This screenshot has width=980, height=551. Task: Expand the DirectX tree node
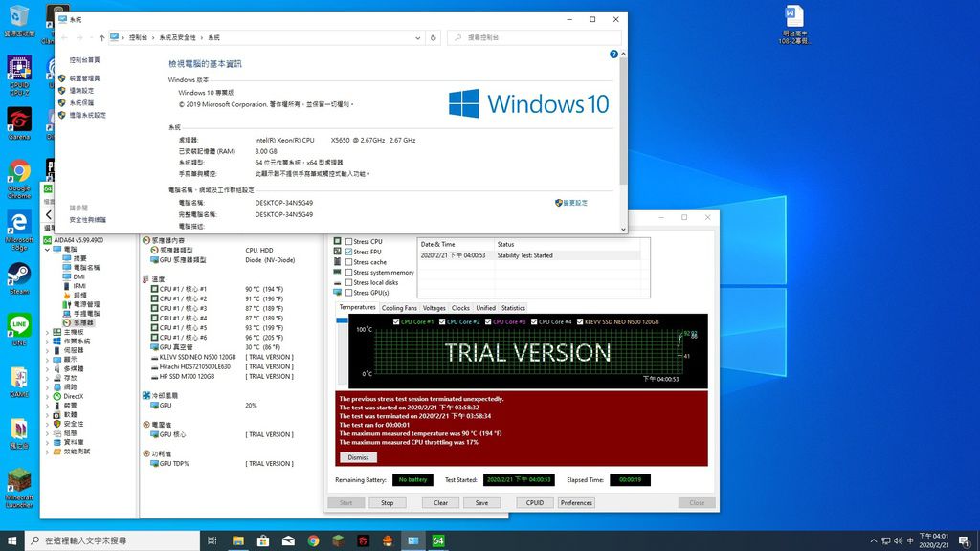pyautogui.click(x=48, y=396)
